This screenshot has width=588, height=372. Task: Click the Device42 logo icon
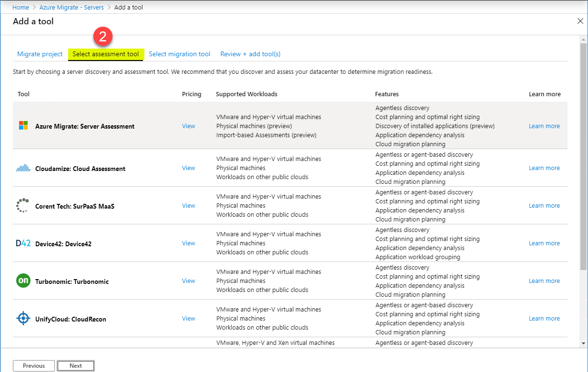pos(23,243)
